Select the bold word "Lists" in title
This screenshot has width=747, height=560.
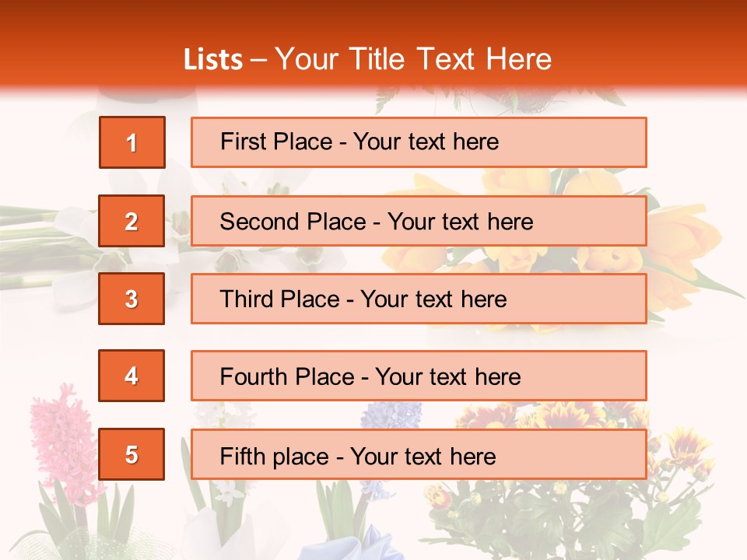213,60
